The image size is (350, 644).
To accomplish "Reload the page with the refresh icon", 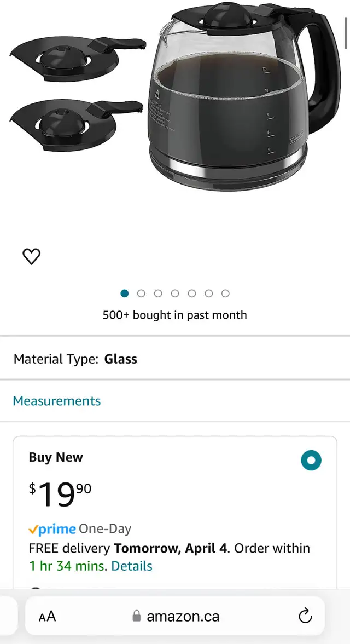I will (x=305, y=616).
